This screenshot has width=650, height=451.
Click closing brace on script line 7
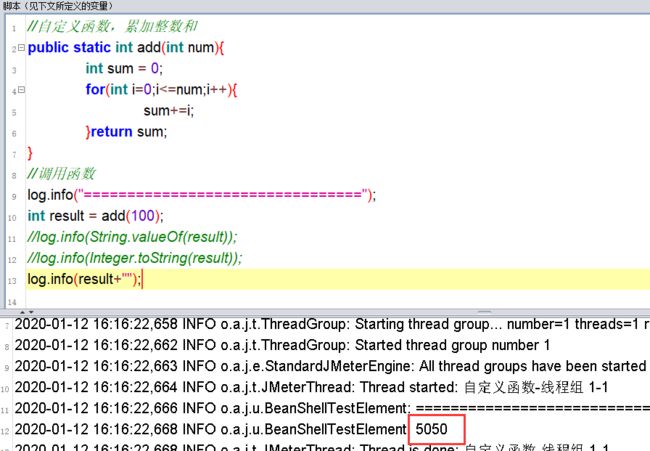pos(30,153)
